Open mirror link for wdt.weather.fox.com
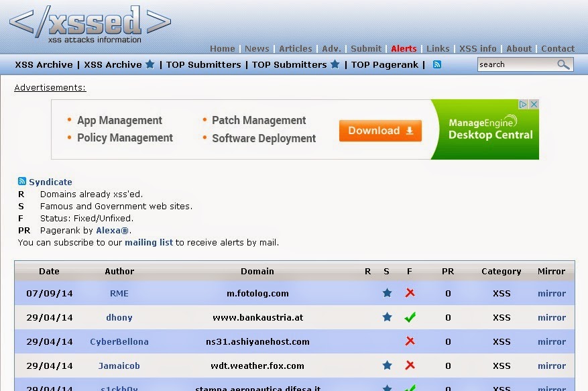The image size is (588, 391). (x=551, y=366)
